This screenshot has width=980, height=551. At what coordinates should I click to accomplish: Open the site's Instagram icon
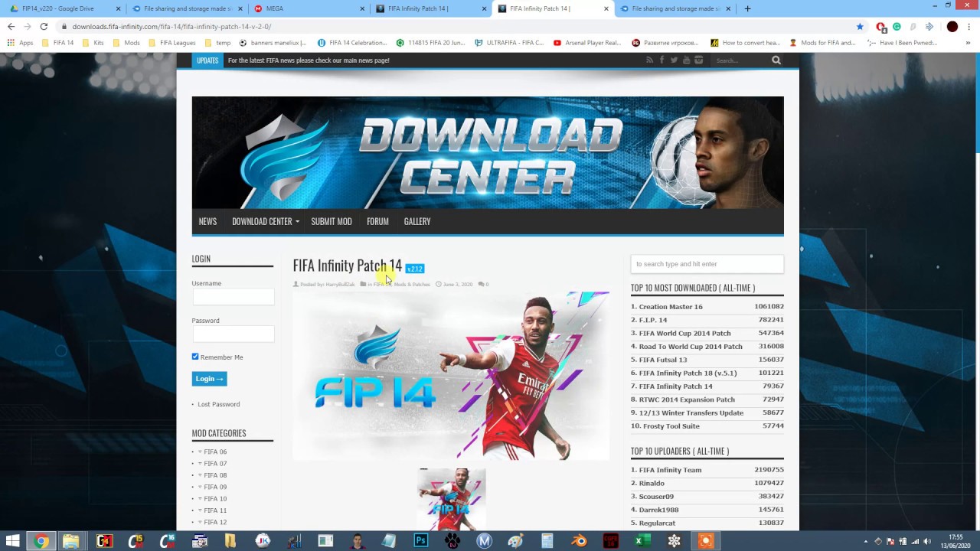[698, 60]
